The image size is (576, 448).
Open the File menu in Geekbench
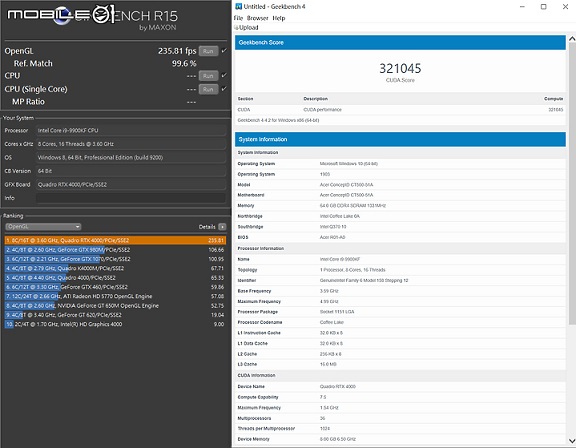(238, 18)
